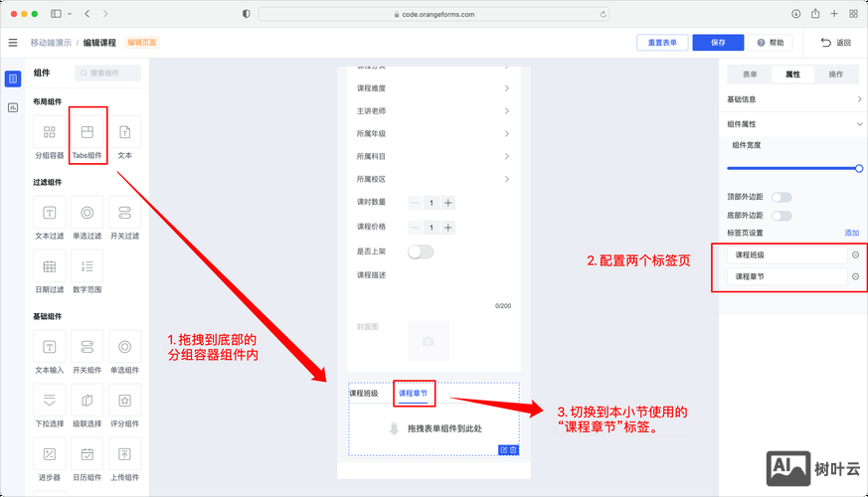Image resolution: width=868 pixels, height=497 pixels.
Task: Choose the 级联选择 component
Action: click(87, 406)
